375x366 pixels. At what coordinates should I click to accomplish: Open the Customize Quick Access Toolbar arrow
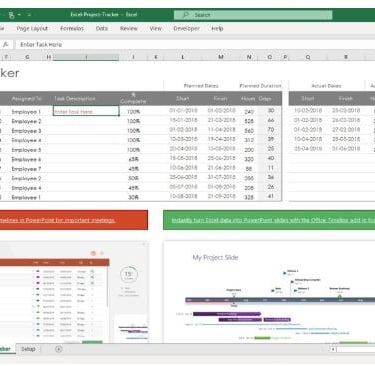coord(29,15)
